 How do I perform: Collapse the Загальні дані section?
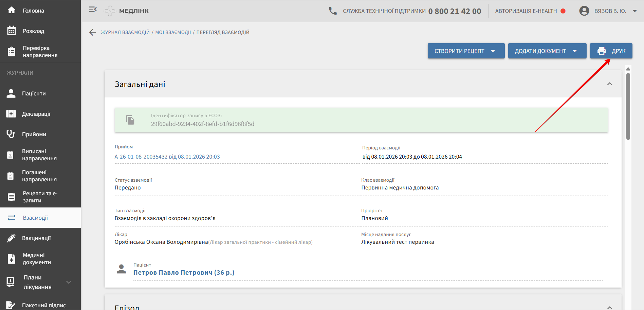click(609, 84)
